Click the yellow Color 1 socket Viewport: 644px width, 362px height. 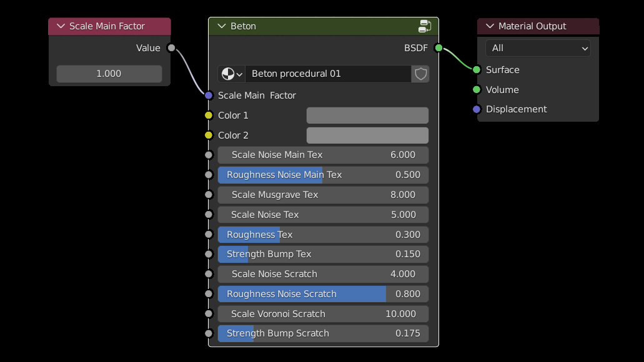(209, 115)
